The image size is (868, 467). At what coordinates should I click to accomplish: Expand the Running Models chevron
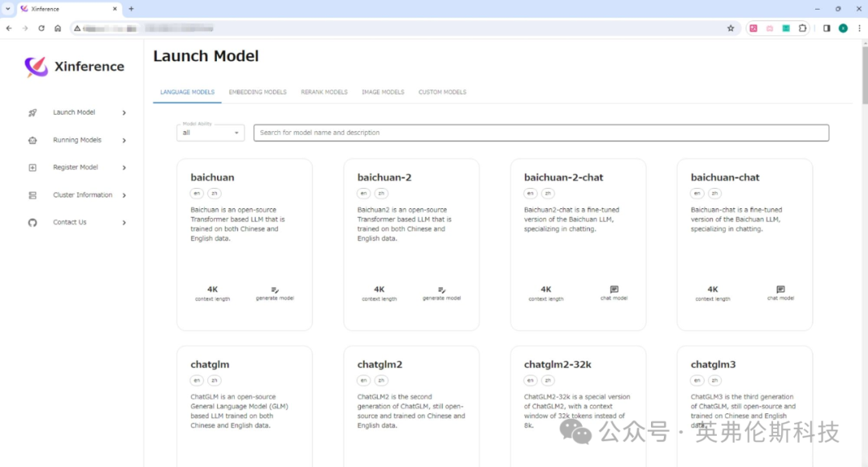click(124, 141)
